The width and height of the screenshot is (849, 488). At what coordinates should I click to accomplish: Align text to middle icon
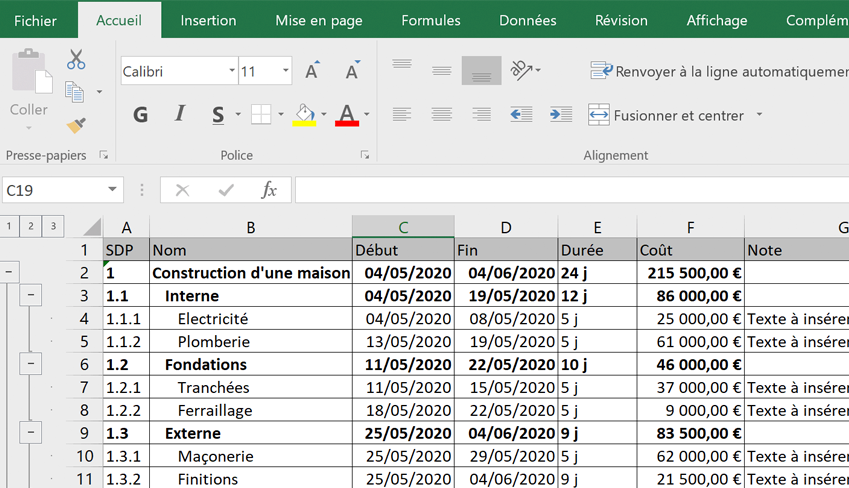(x=441, y=70)
